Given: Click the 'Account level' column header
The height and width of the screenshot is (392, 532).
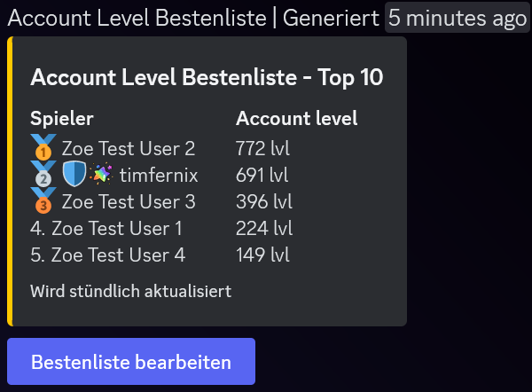Looking at the screenshot, I should (x=296, y=119).
